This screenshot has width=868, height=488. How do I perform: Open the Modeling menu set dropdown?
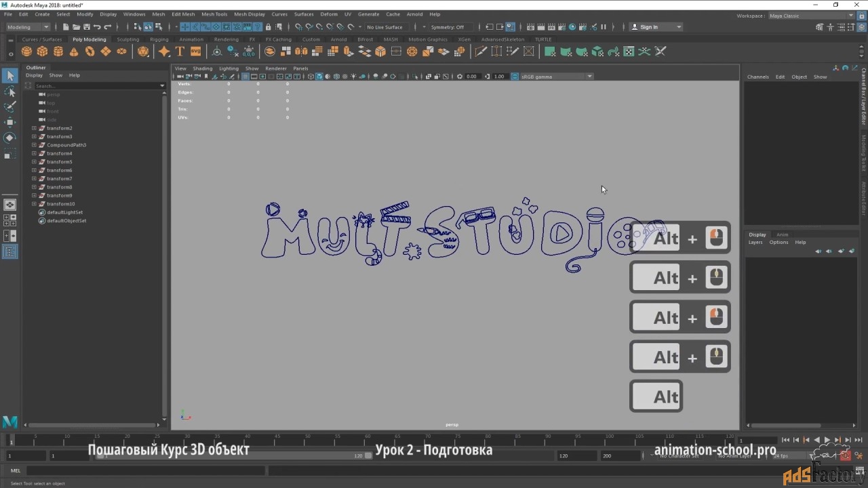pos(28,27)
